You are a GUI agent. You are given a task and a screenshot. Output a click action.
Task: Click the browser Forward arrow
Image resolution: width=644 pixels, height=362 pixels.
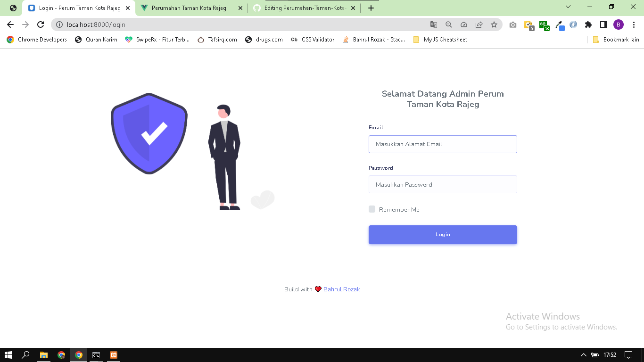click(x=25, y=25)
